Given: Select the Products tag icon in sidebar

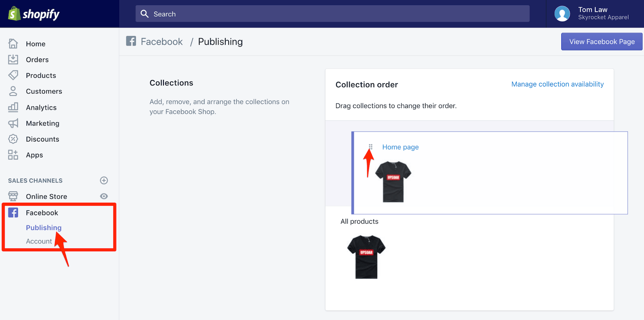Looking at the screenshot, I should 13,75.
